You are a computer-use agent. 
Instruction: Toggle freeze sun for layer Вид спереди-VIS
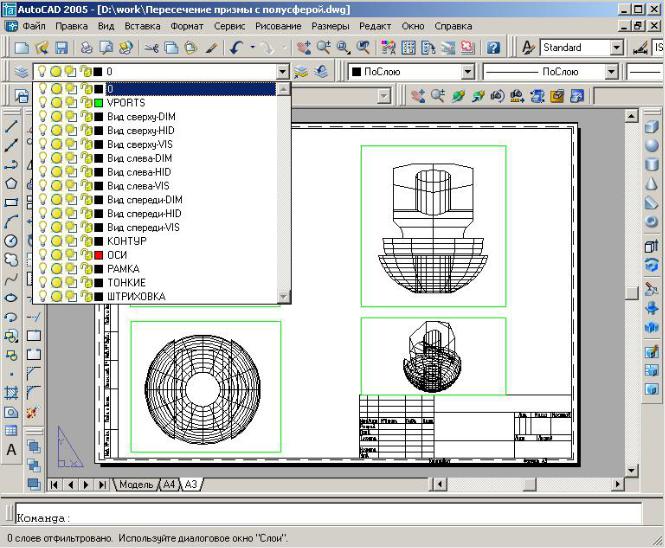point(56,227)
